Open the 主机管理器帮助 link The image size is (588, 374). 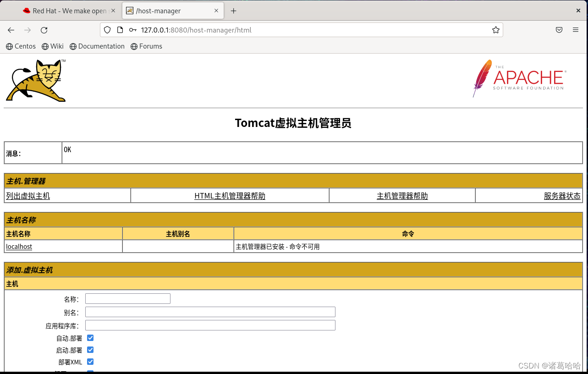[x=402, y=196]
